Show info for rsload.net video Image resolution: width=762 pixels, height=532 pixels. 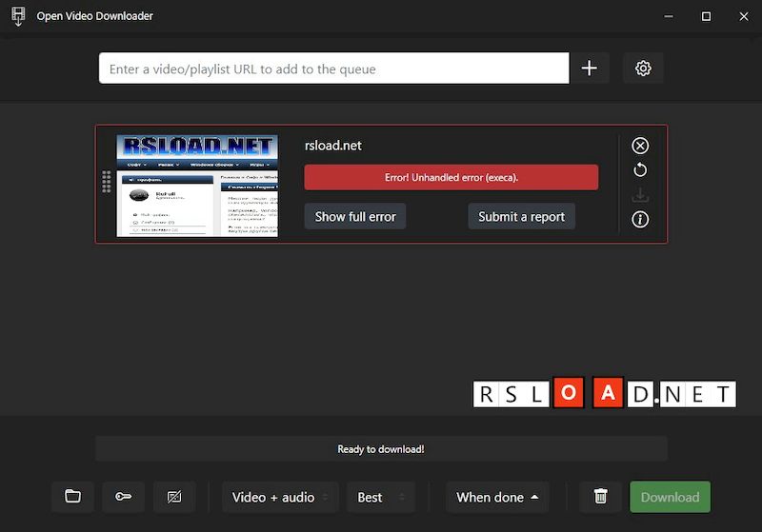point(640,220)
